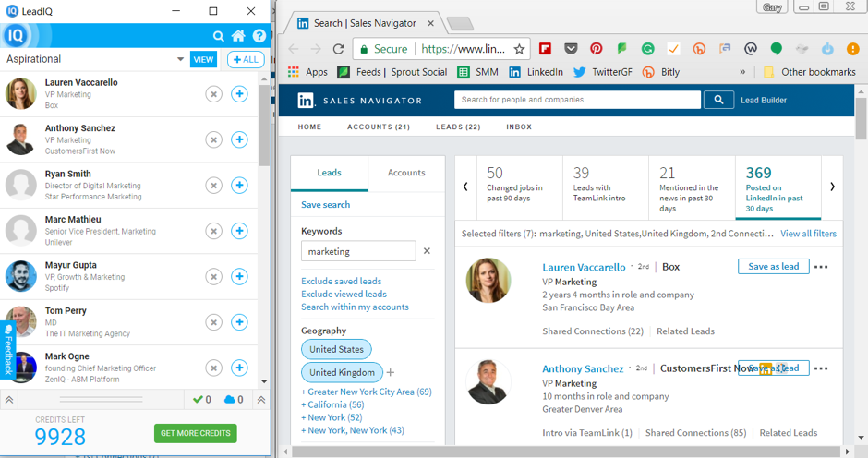Click the VIEW button in LeadIQ
This screenshot has height=458, width=868.
coord(203,59)
